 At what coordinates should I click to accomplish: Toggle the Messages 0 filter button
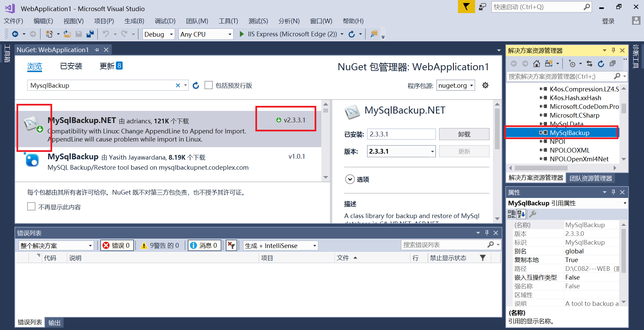205,245
